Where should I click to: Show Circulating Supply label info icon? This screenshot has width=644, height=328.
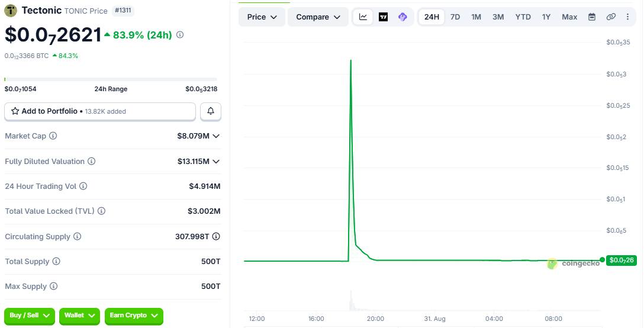tap(77, 236)
